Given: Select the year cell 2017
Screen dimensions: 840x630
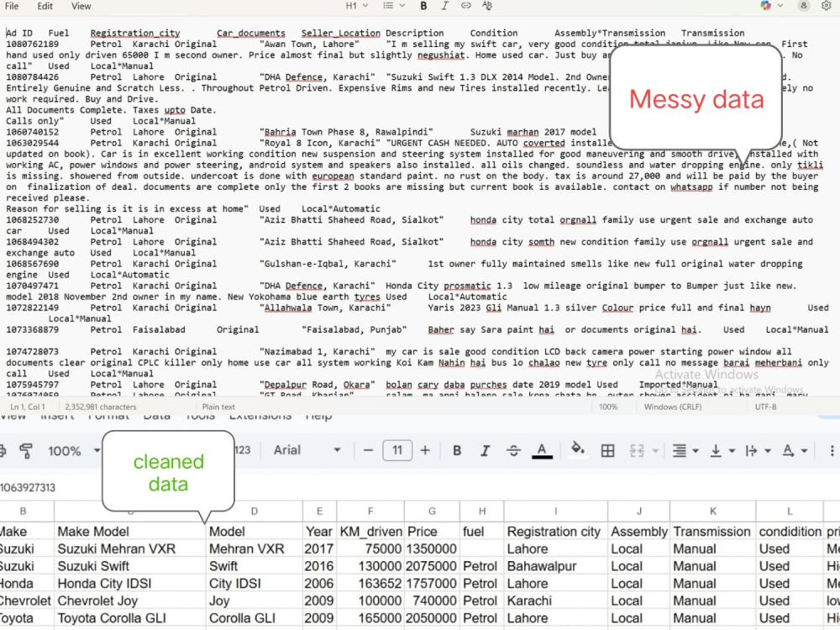Looking at the screenshot, I should pos(319,549).
